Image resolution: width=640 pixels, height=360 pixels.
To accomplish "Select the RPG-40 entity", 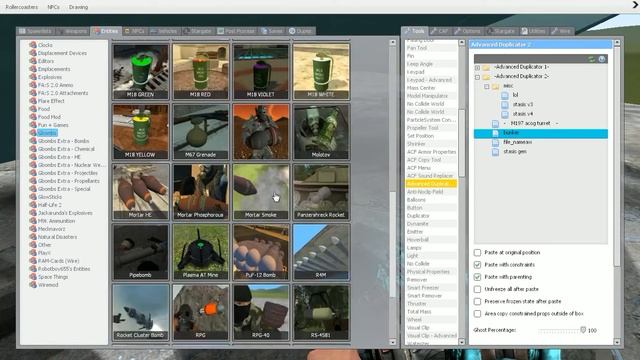I will (261, 312).
